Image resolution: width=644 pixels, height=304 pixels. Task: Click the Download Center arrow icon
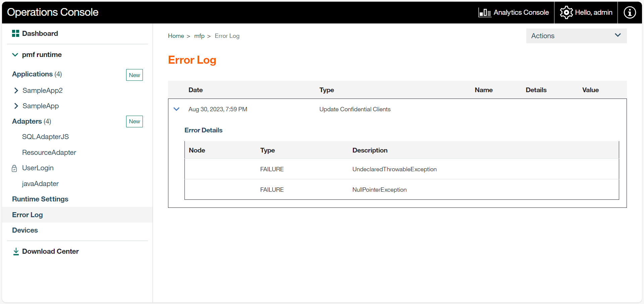click(16, 252)
